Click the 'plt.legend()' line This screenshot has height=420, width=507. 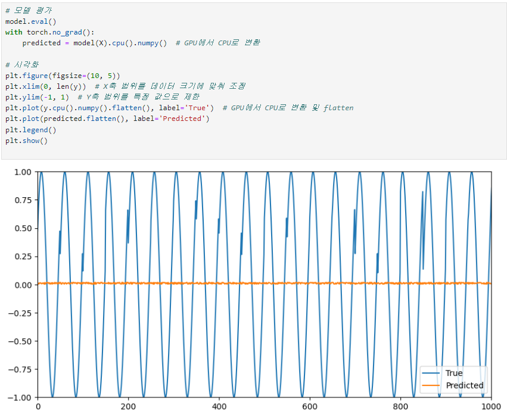pyautogui.click(x=31, y=130)
